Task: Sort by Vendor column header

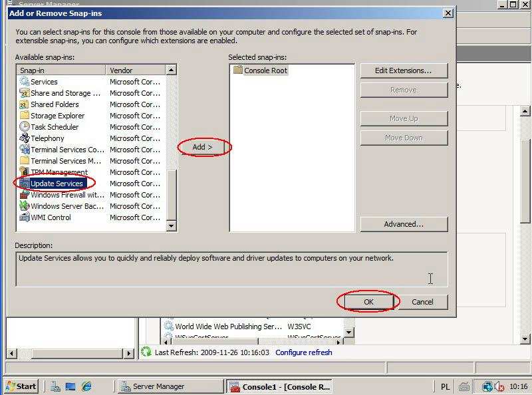Action: [x=136, y=70]
